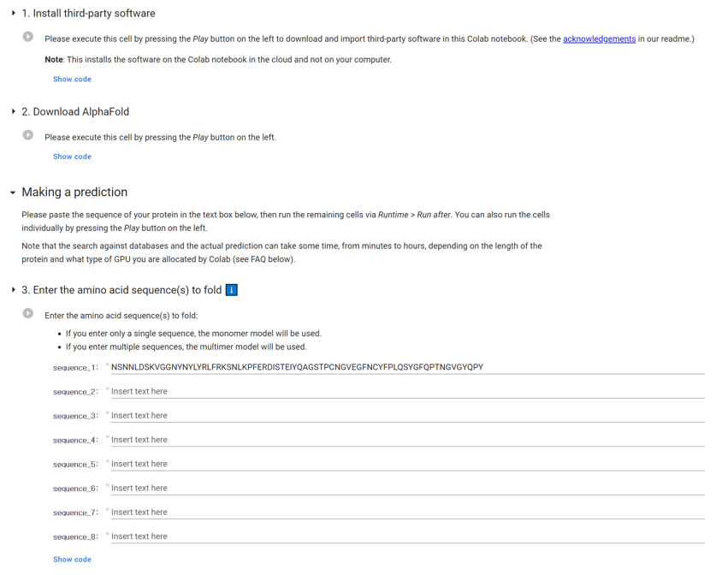
Task: Click the sequence_1 input field
Action: point(408,367)
